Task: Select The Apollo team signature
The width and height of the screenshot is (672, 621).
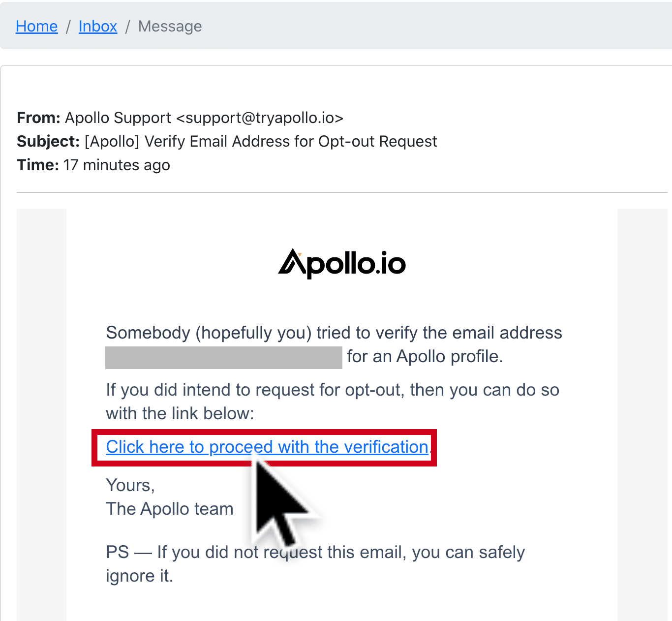Action: click(x=170, y=509)
